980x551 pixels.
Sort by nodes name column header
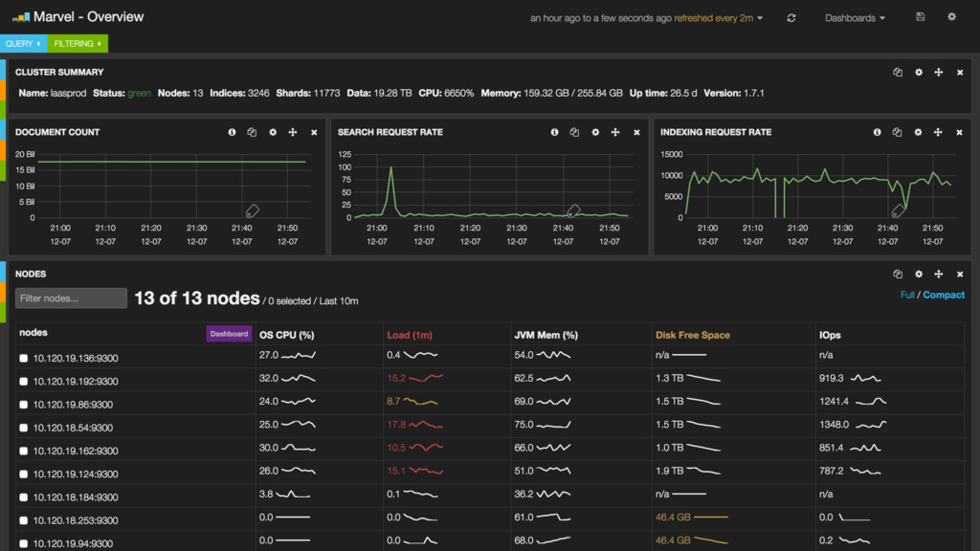33,332
